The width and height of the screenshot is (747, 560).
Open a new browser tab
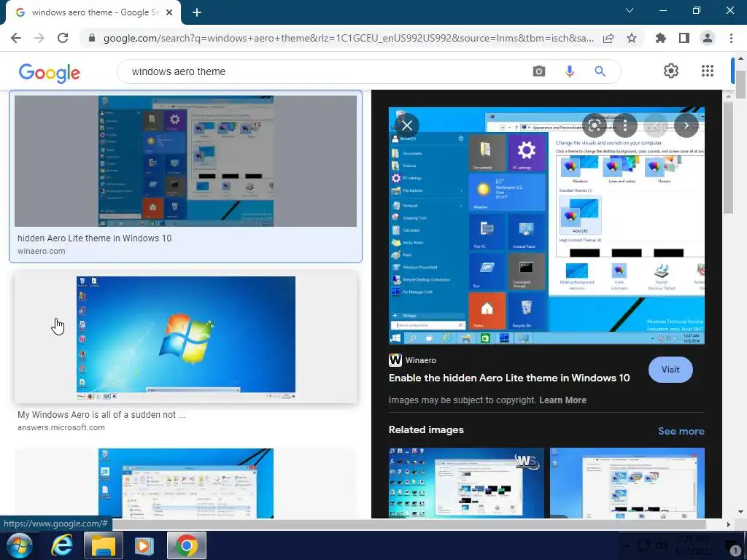coord(197,13)
